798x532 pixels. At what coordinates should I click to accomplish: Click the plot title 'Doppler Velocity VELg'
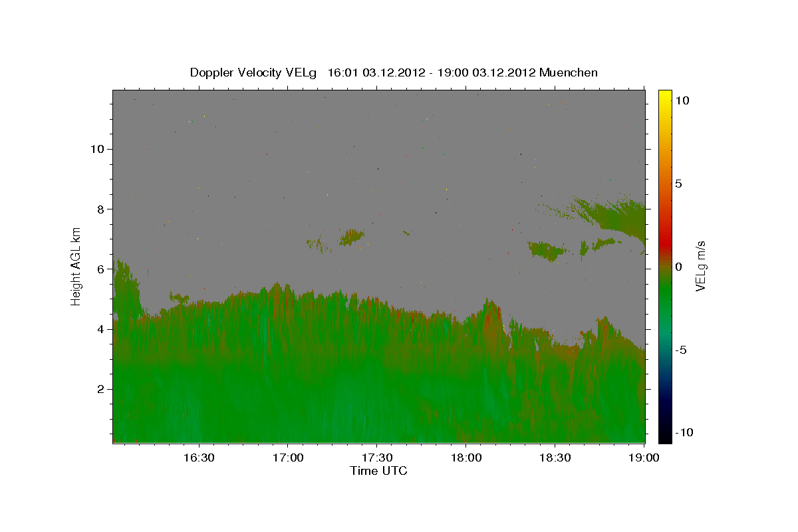tap(255, 72)
